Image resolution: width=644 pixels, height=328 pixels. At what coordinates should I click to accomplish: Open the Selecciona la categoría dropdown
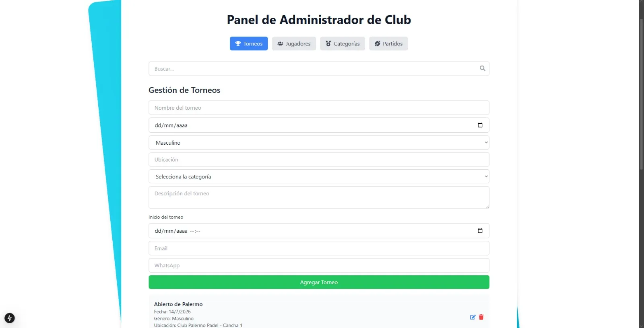[x=319, y=176]
